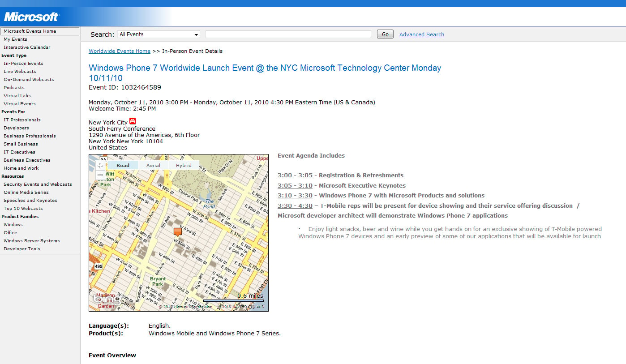The height and width of the screenshot is (364, 626).
Task: Click the Event Agenda Includes heading
Action: pyautogui.click(x=311, y=156)
